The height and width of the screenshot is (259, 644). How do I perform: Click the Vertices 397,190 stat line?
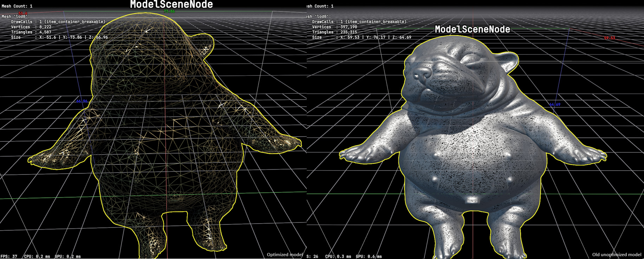pos(334,27)
